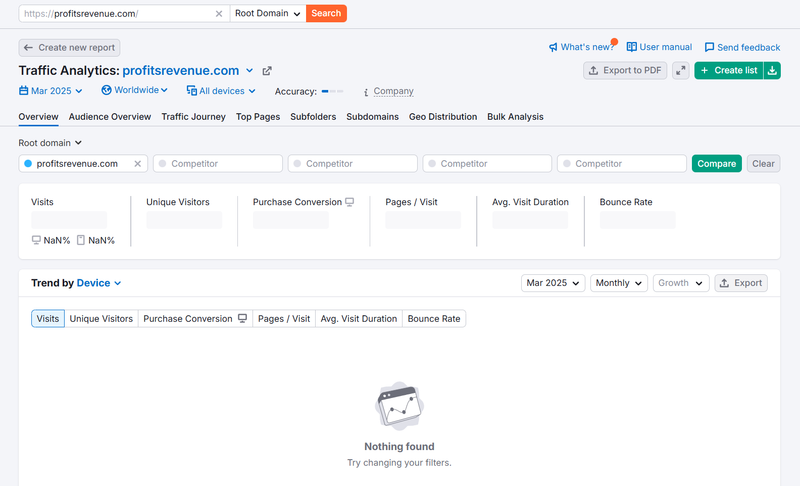Viewport: 800px width, 486px height.
Task: Click Export to PDF button
Action: [x=625, y=70]
